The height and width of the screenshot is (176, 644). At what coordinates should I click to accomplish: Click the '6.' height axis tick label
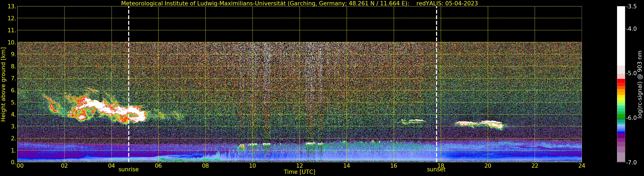[13, 90]
